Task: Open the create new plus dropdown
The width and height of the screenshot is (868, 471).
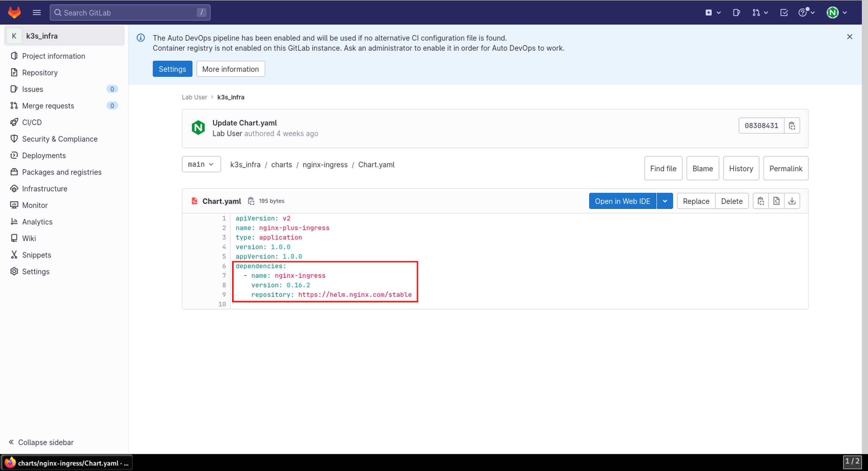Action: pos(713,12)
